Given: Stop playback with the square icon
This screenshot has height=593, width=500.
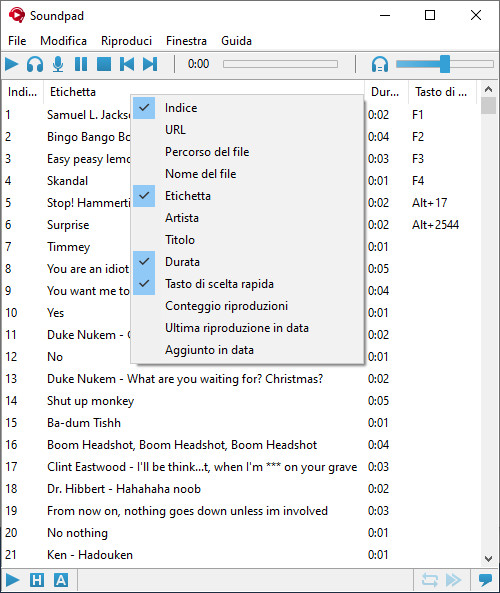Looking at the screenshot, I should tap(104, 64).
